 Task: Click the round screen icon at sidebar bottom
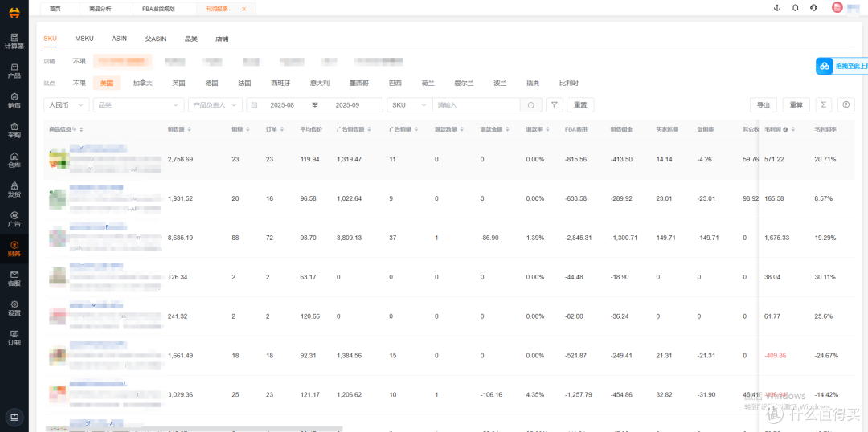click(14, 417)
